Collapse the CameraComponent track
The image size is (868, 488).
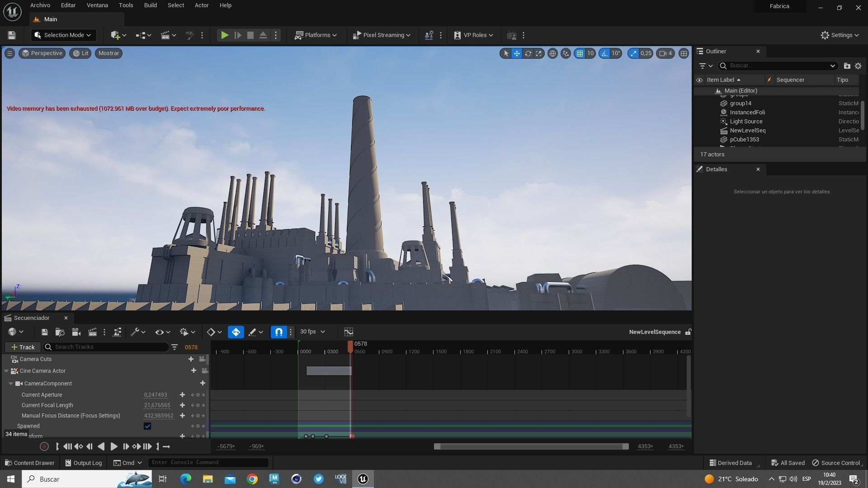pos(11,384)
